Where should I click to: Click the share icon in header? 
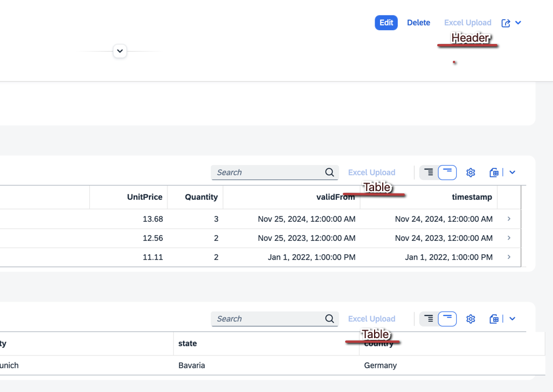click(x=506, y=23)
